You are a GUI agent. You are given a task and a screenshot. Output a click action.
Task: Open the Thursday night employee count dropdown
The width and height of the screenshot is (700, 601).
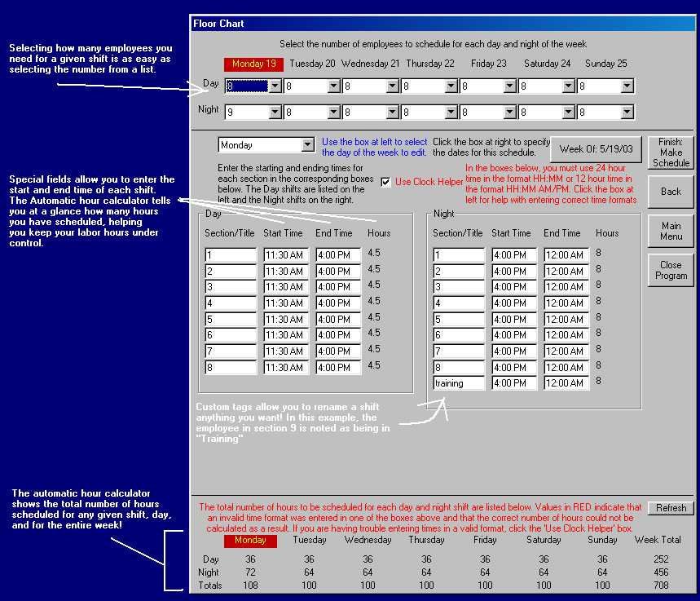(451, 113)
